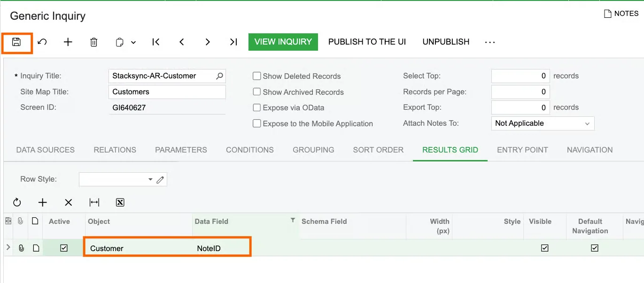The width and height of the screenshot is (644, 283).
Task: Delete the selected grid row with the X
Action: pyautogui.click(x=69, y=202)
